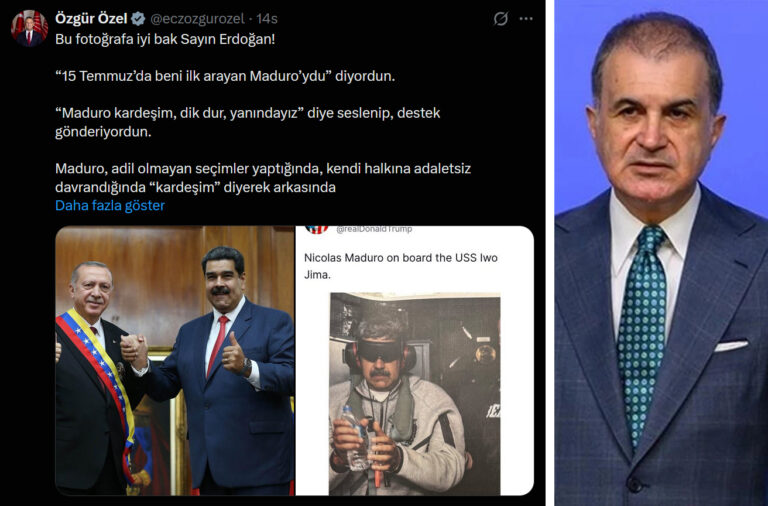Open the three-dot more options menu
This screenshot has height=506, width=768.
(526, 19)
